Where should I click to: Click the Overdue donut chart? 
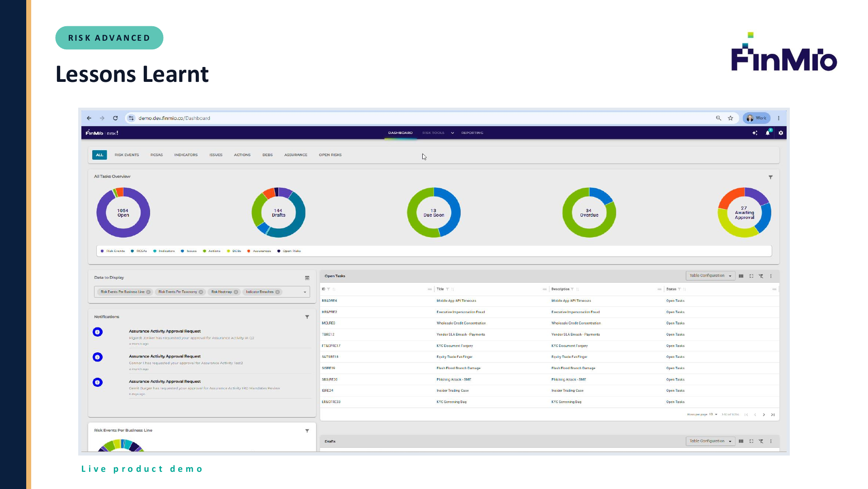coord(589,213)
